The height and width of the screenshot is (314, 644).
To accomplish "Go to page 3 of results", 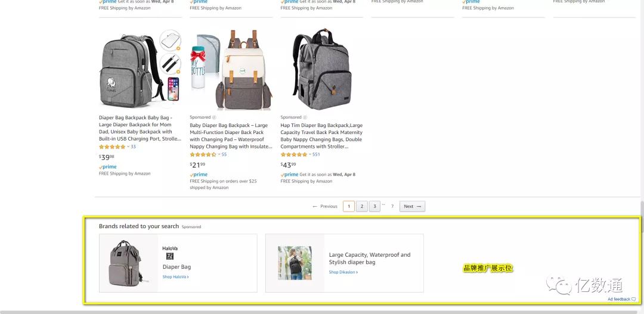I will 374,207.
